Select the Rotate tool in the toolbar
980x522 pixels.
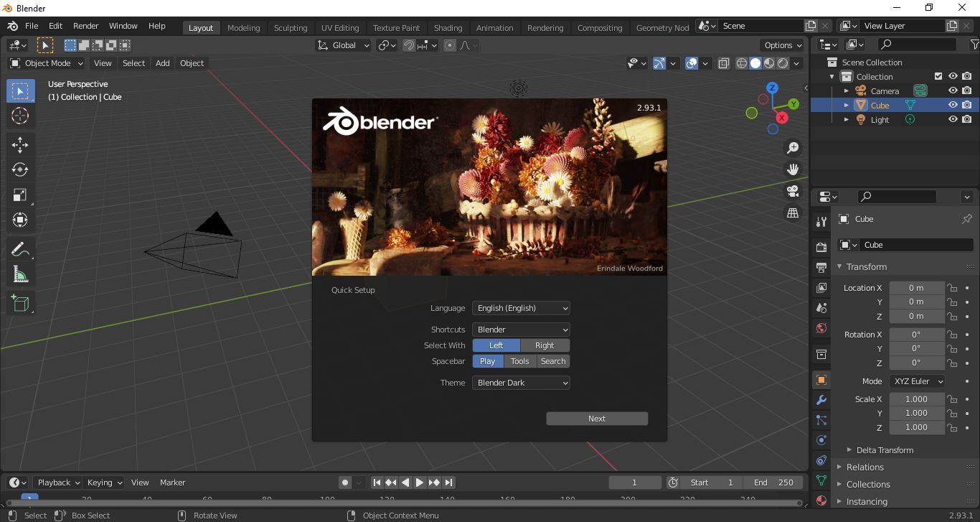tap(20, 169)
